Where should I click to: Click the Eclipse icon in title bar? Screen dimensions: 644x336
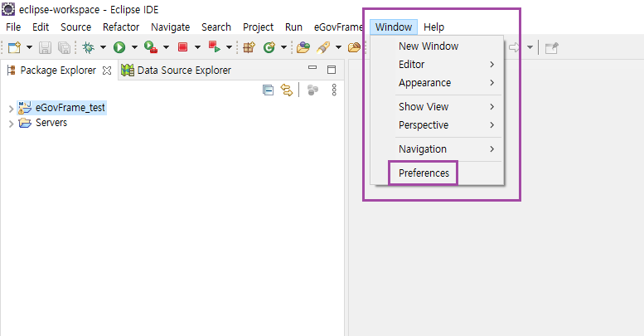pyautogui.click(x=8, y=9)
